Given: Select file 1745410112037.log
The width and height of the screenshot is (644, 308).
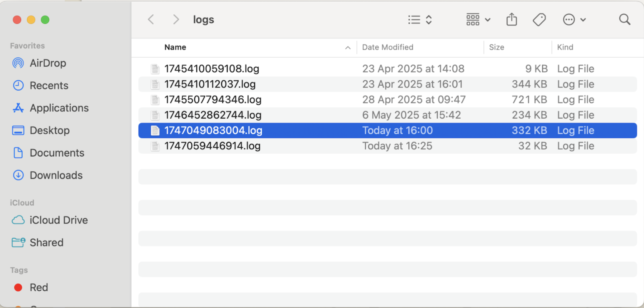Looking at the screenshot, I should click(387, 84).
